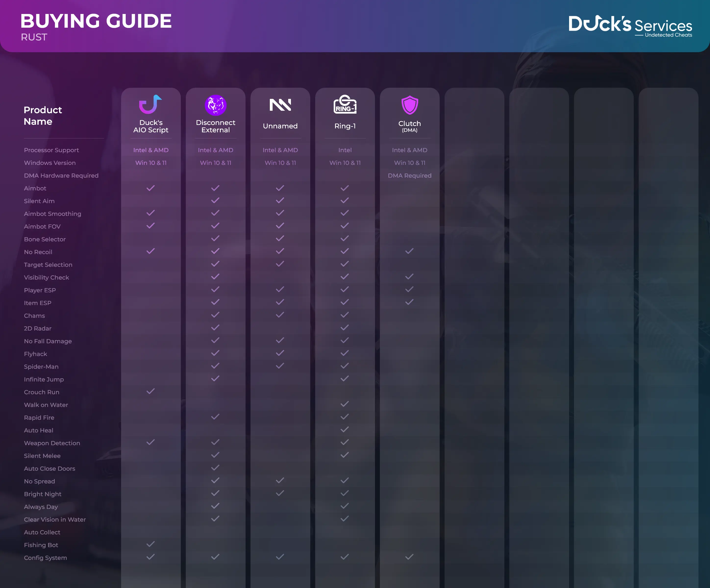
Task: Click the Ring-1 product logo
Action: pos(345,104)
